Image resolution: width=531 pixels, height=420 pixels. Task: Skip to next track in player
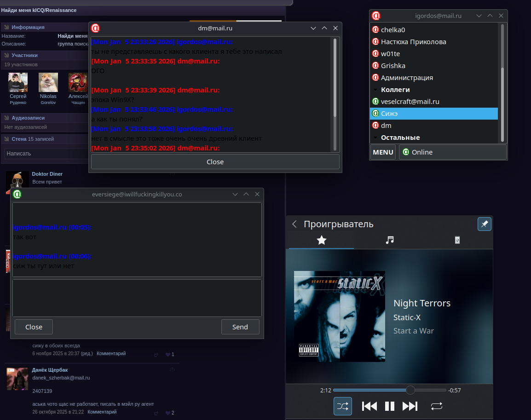tap(410, 406)
